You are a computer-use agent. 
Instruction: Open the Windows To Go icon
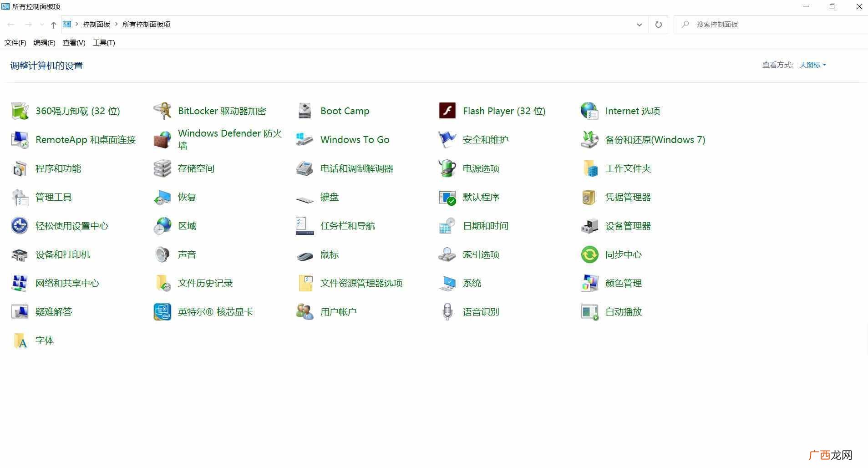pos(305,140)
